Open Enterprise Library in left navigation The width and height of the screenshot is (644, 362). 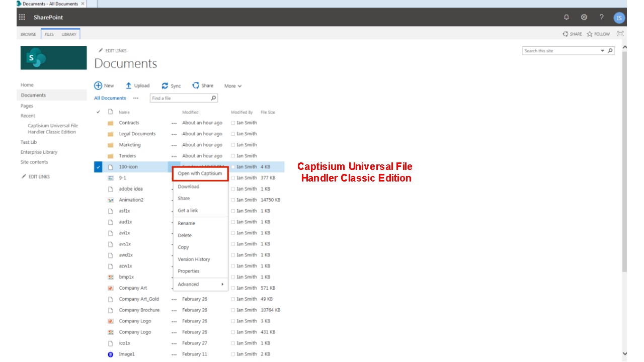39,152
